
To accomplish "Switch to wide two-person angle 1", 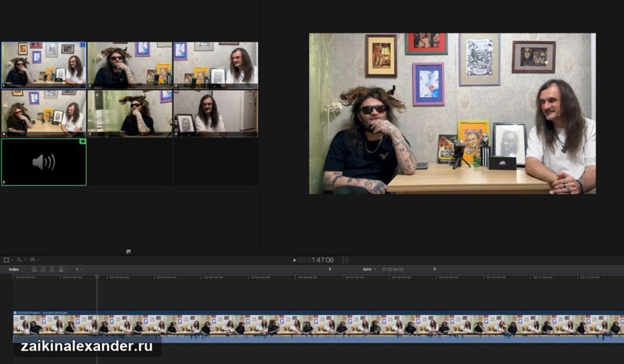I will pyautogui.click(x=44, y=65).
